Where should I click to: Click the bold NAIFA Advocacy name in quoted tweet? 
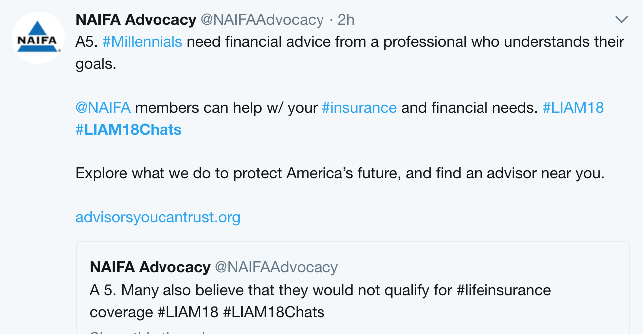150,267
